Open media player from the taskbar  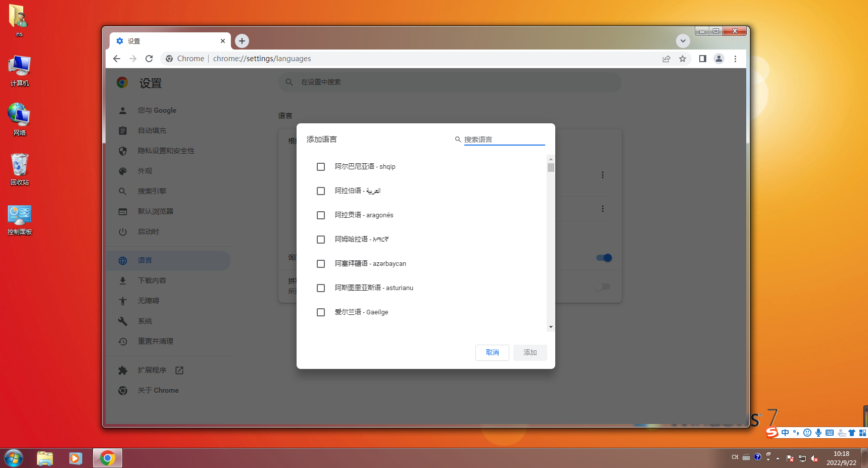pyautogui.click(x=76, y=458)
